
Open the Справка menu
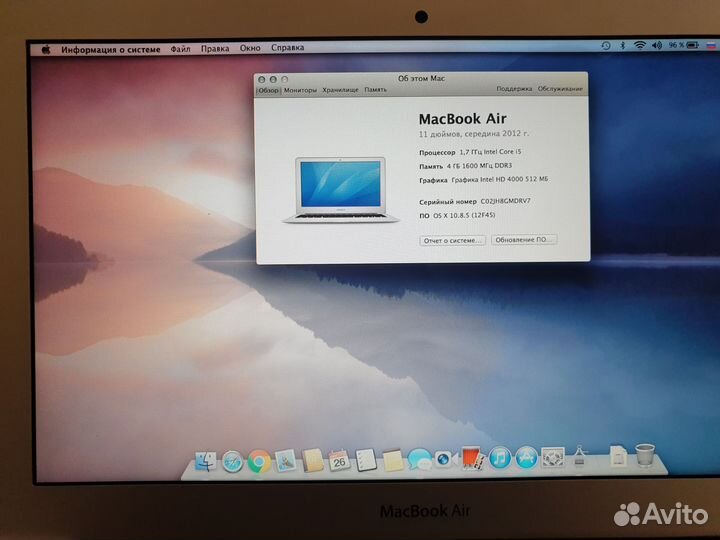pyautogui.click(x=287, y=47)
